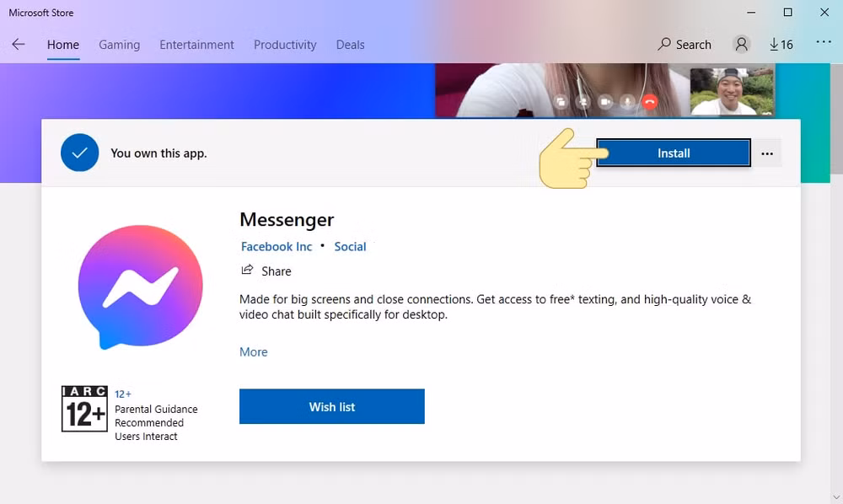The height and width of the screenshot is (504, 843).
Task: Close the Microsoft Store window
Action: click(x=824, y=13)
